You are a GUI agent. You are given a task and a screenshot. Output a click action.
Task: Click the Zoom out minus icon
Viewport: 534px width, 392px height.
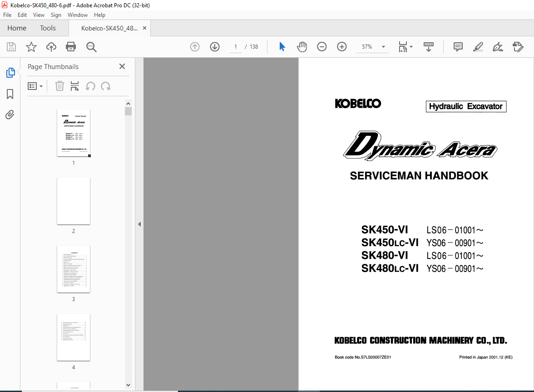coord(322,47)
